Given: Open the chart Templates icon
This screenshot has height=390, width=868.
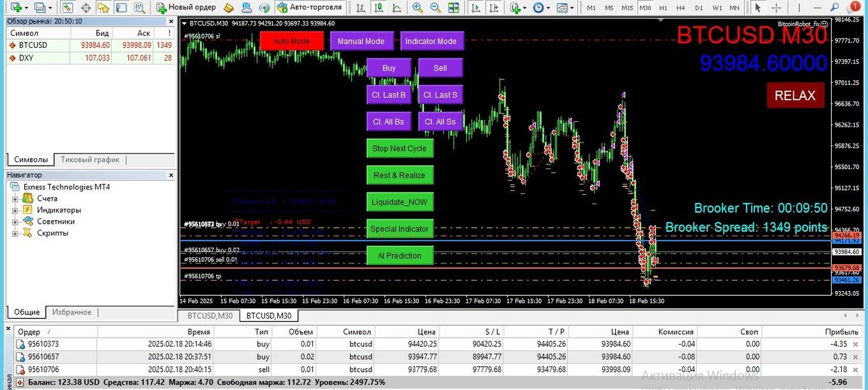Looking at the screenshot, I should (x=562, y=7).
